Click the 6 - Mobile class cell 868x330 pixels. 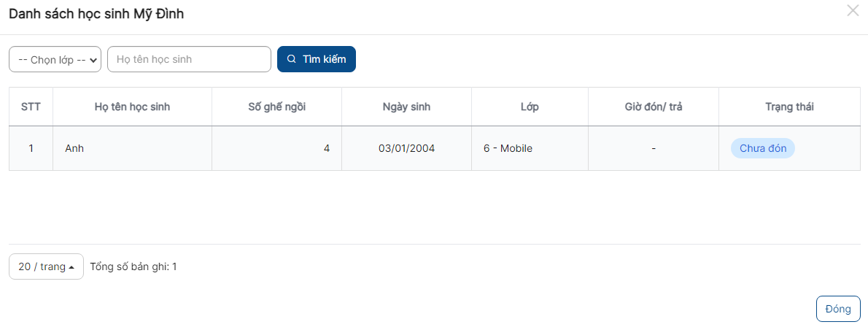(530, 148)
